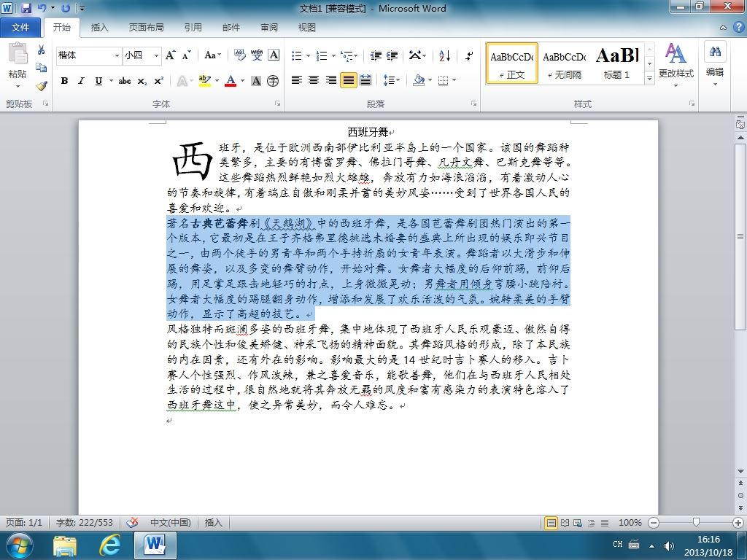
Task: Click the 100% zoom level
Action: coord(630,522)
